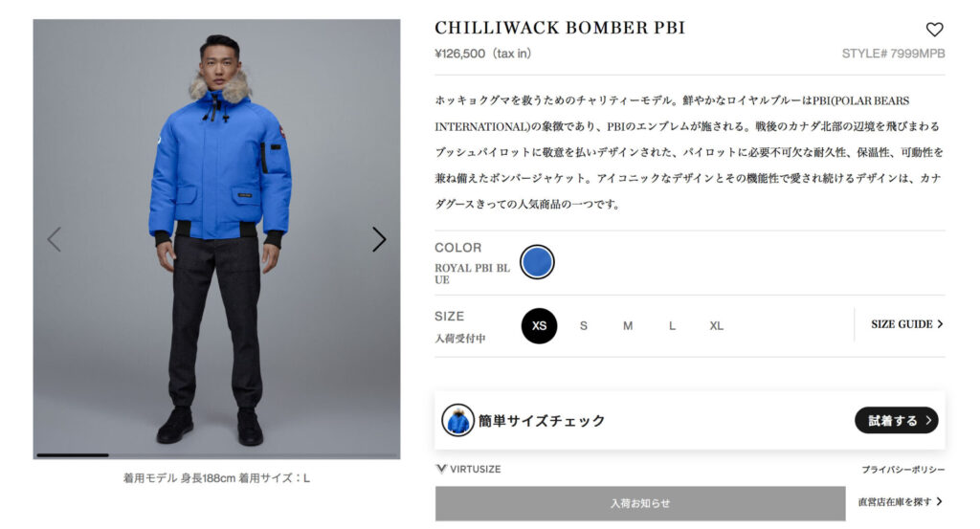Select size S
Screen dimensions: 980x529
point(583,325)
